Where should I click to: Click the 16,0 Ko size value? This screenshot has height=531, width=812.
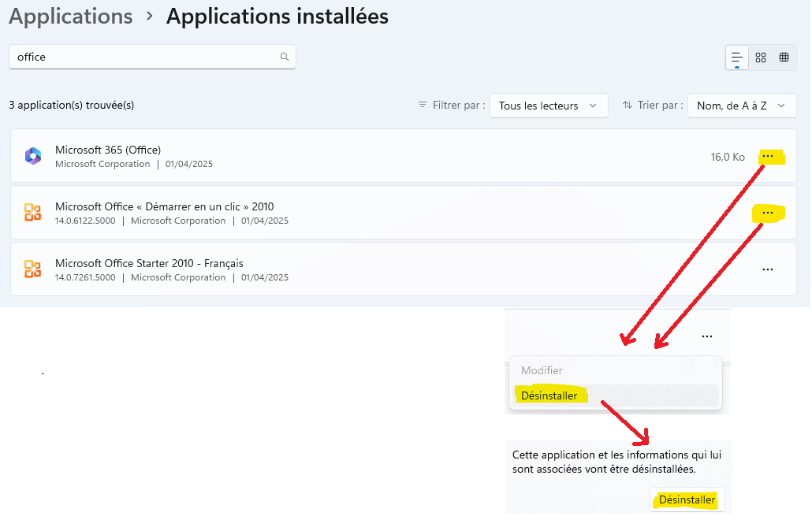728,157
